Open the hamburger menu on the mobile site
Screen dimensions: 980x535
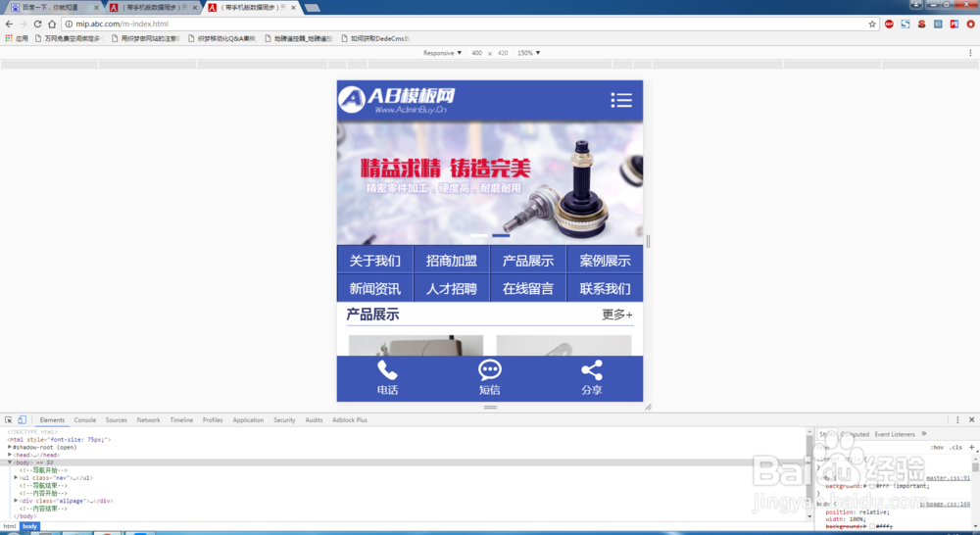point(621,100)
